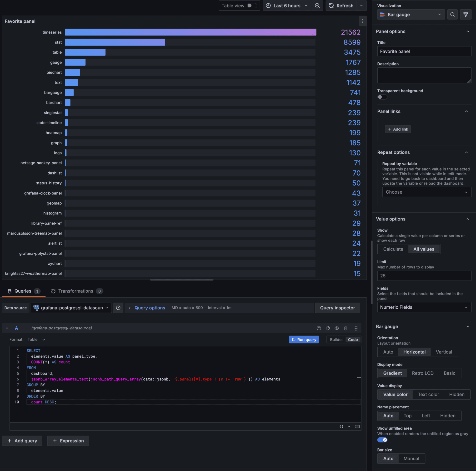Open the Bar gauge visualization dropdown

click(x=411, y=14)
